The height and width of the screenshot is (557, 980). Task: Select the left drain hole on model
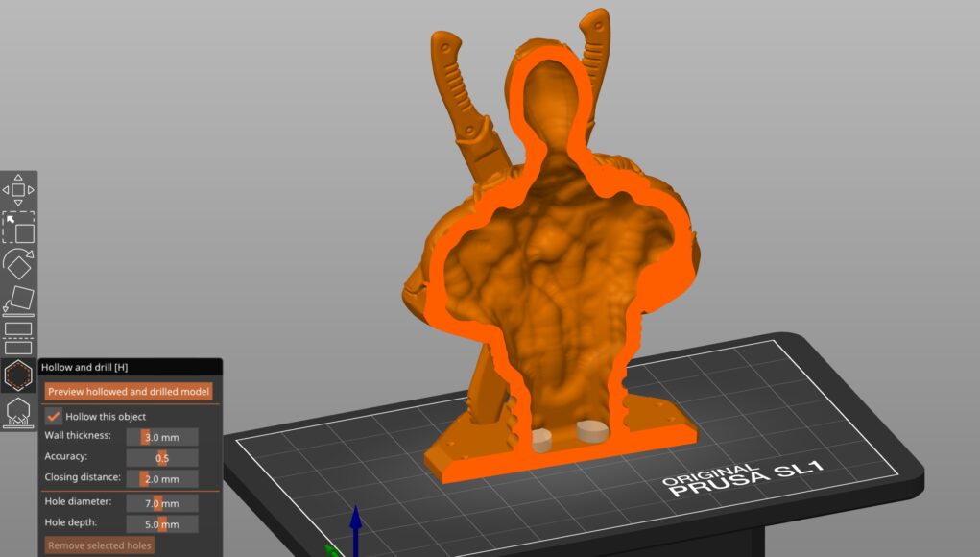[541, 440]
